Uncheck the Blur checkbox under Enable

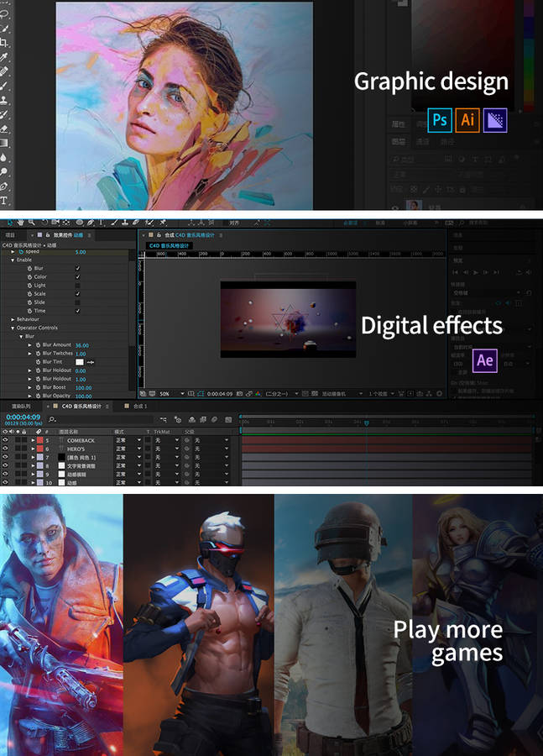tap(78, 269)
